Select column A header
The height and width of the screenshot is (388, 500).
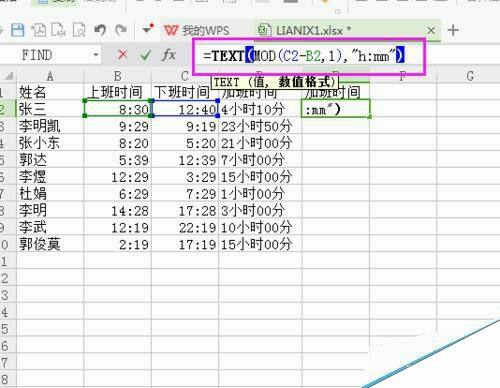[x=50, y=76]
